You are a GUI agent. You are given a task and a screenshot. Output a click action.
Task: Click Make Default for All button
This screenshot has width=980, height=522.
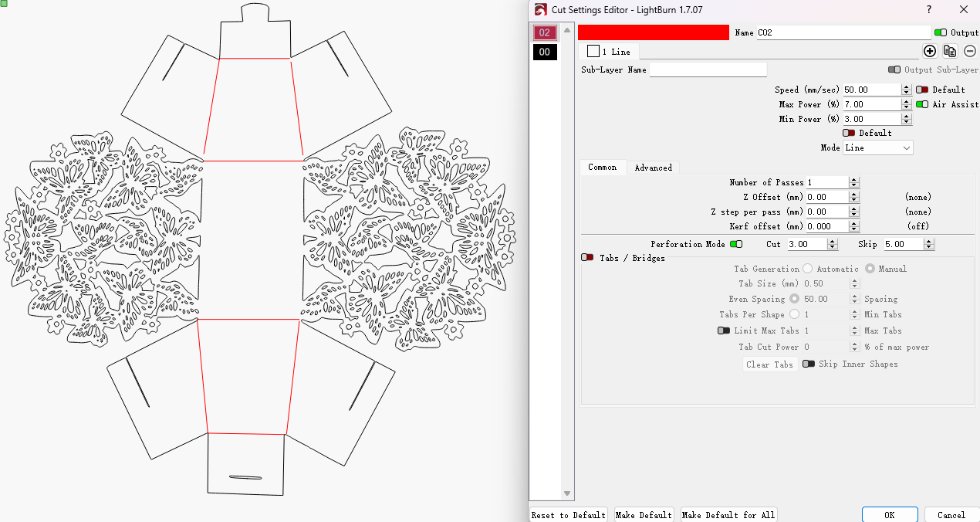click(728, 515)
